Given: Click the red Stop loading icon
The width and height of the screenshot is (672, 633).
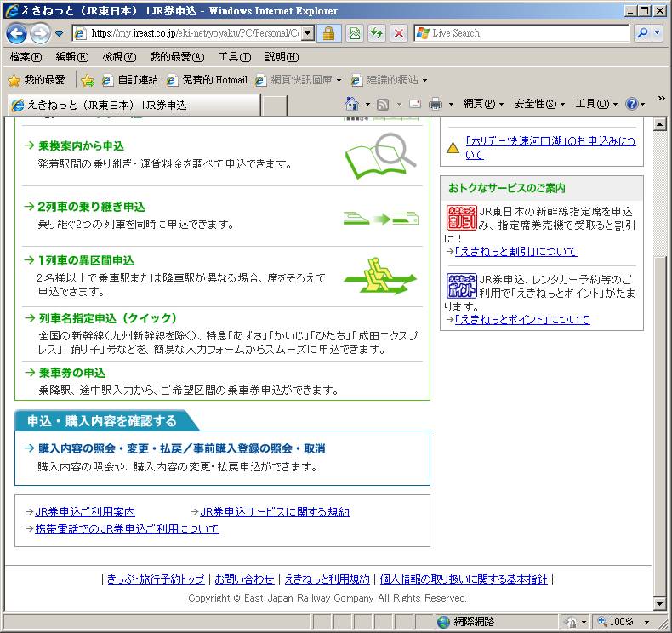Looking at the screenshot, I should (x=399, y=33).
